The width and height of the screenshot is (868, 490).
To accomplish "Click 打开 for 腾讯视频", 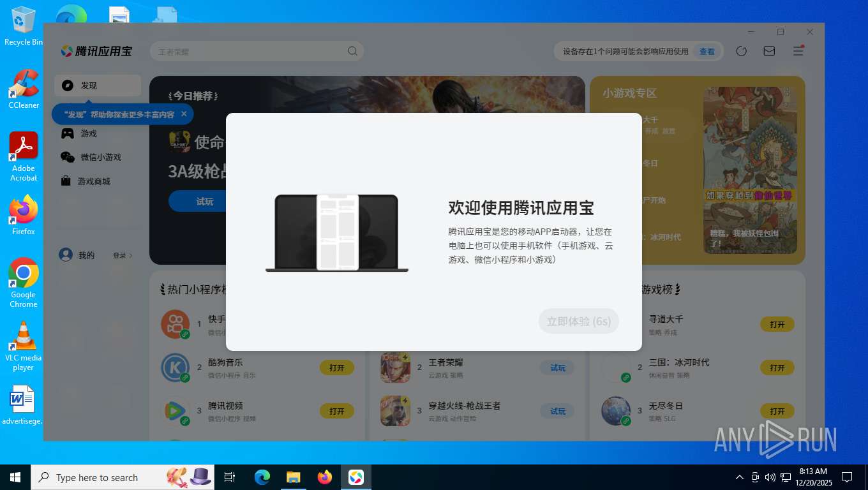I will [x=337, y=411].
